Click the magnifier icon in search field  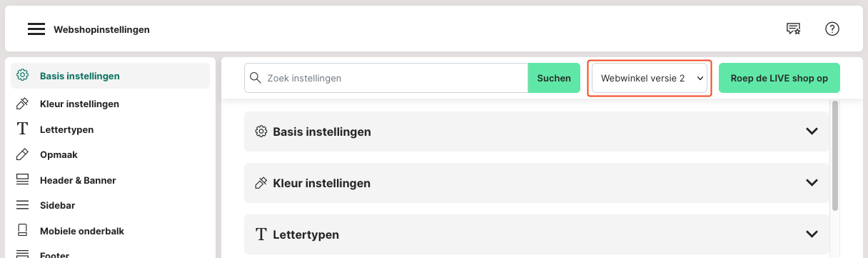tap(256, 78)
